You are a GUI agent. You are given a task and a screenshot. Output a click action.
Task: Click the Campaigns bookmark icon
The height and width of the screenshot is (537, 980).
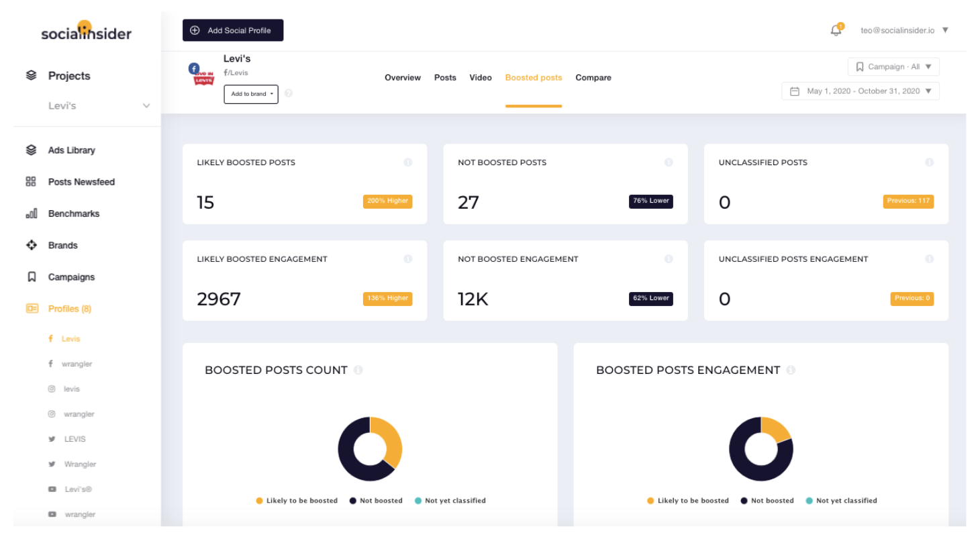(31, 277)
